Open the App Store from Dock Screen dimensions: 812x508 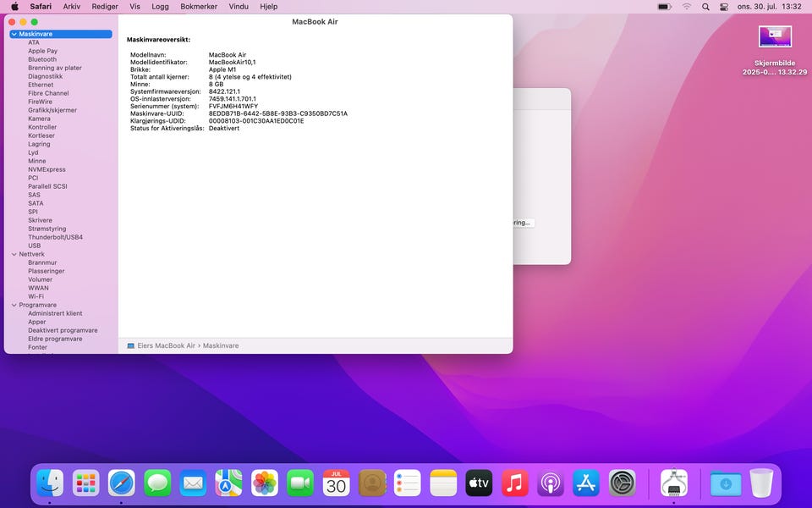(586, 483)
